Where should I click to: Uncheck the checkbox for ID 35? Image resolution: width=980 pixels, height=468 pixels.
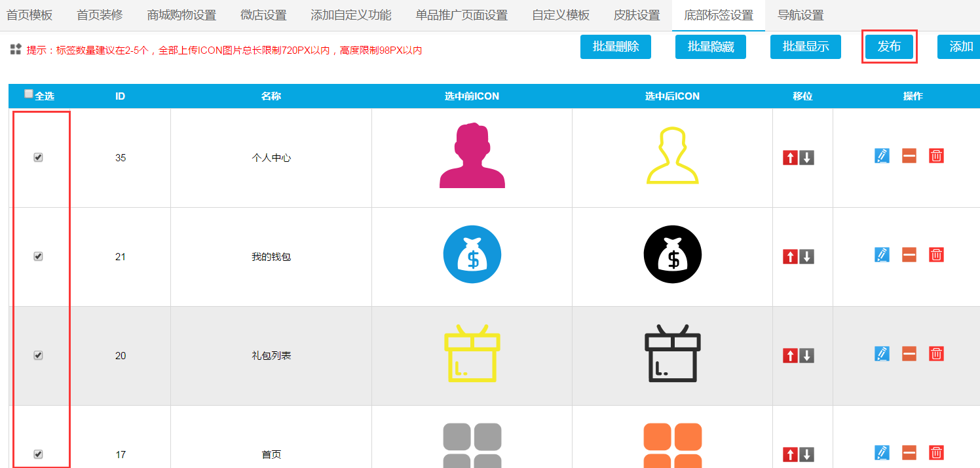[38, 157]
